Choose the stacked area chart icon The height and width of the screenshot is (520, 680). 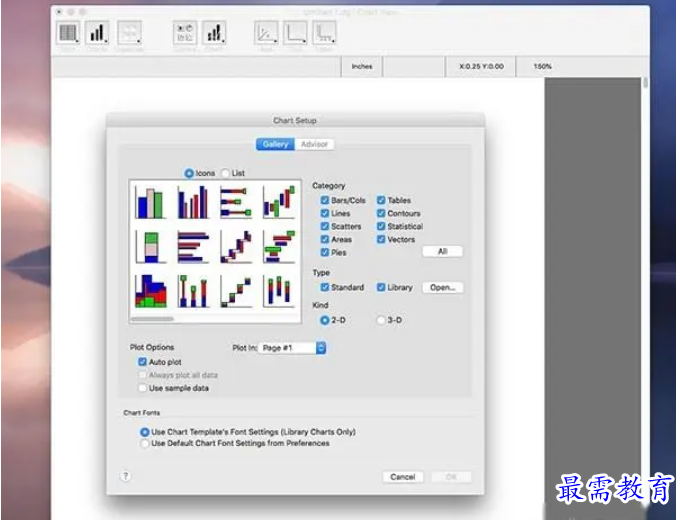coord(150,290)
